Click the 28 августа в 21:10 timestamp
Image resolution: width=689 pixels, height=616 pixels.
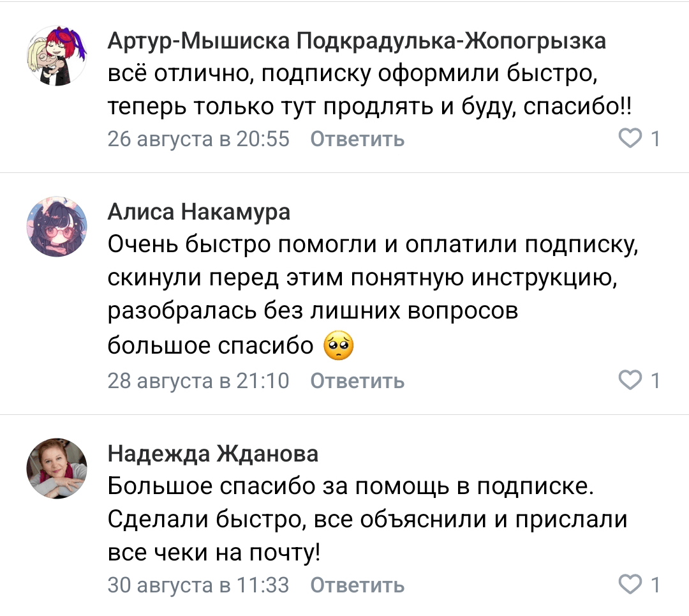[x=198, y=381]
